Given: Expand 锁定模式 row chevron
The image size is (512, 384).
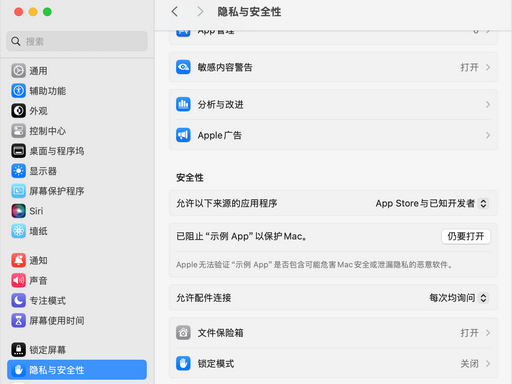Looking at the screenshot, I should pos(488,363).
